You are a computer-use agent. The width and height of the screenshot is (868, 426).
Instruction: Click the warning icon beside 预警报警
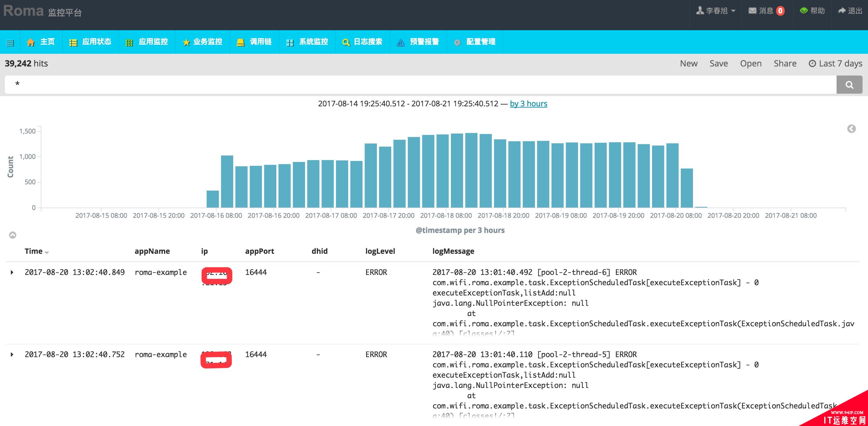pyautogui.click(x=401, y=43)
